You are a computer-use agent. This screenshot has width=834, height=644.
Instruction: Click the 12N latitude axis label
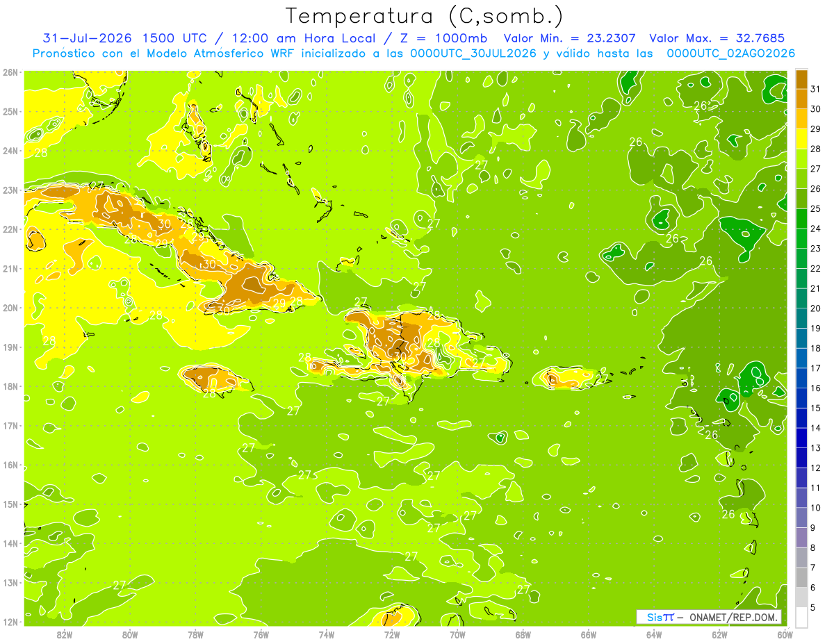click(10, 622)
